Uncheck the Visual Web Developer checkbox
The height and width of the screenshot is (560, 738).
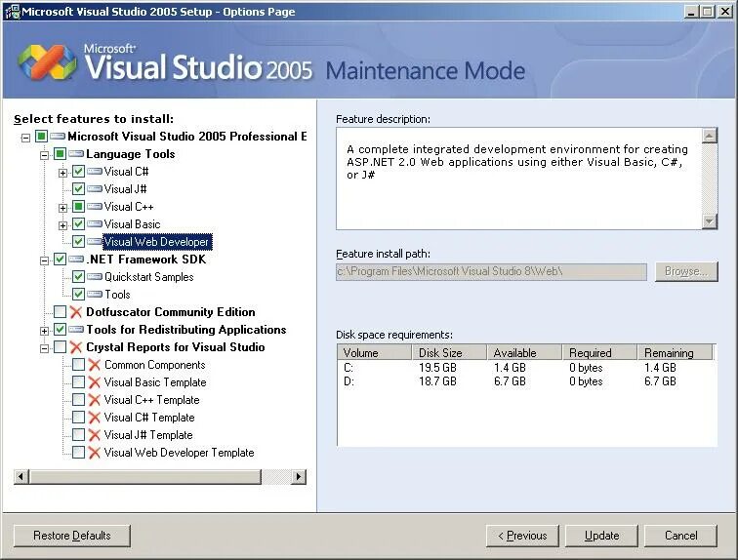(79, 242)
